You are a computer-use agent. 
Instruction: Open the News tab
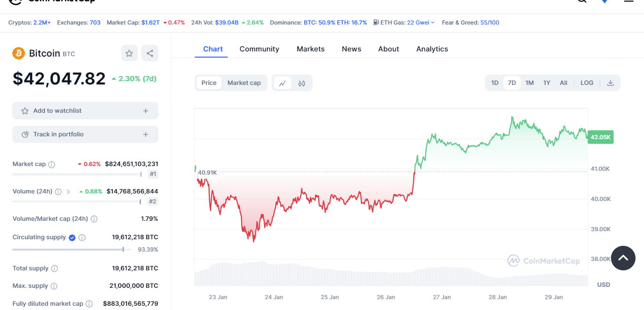coord(352,49)
